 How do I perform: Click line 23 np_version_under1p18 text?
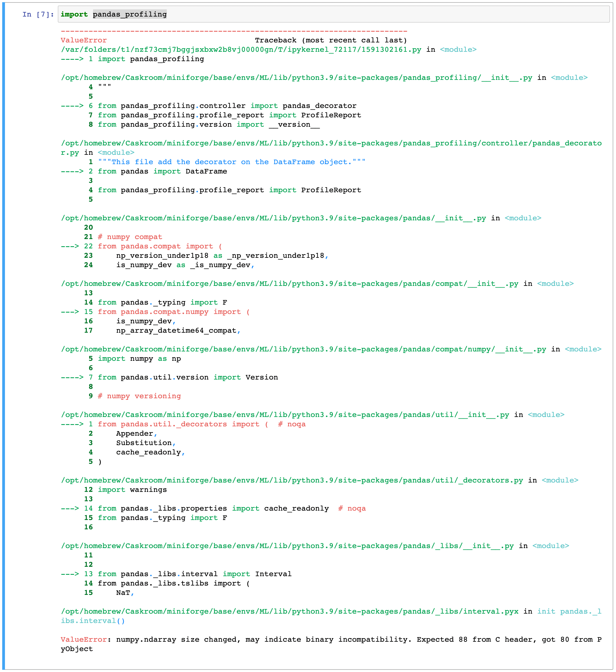[x=222, y=256]
